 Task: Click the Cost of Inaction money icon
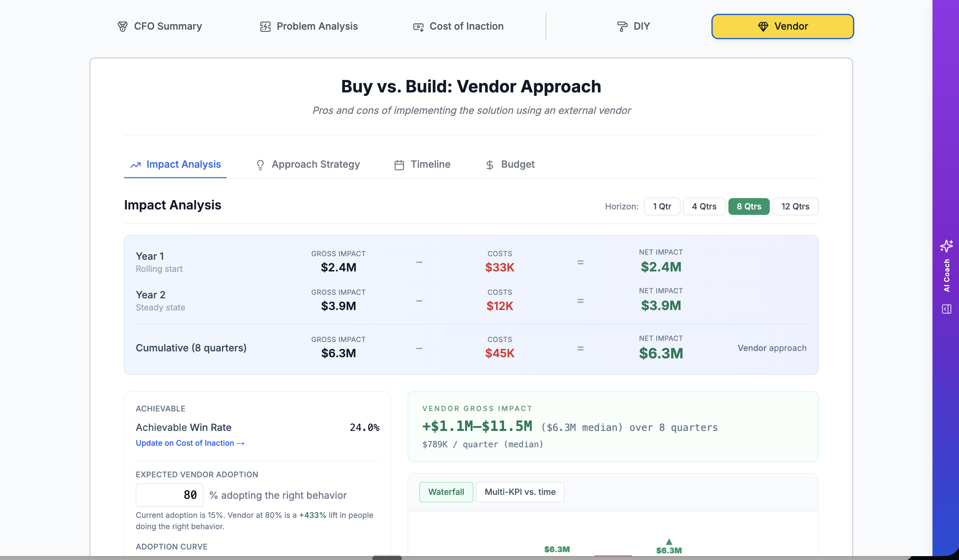pos(418,27)
